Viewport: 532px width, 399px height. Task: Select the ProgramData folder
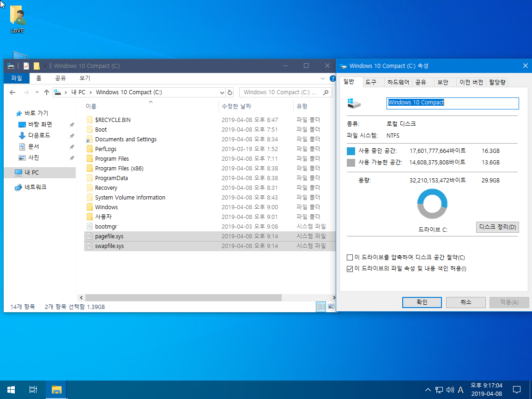tap(111, 178)
